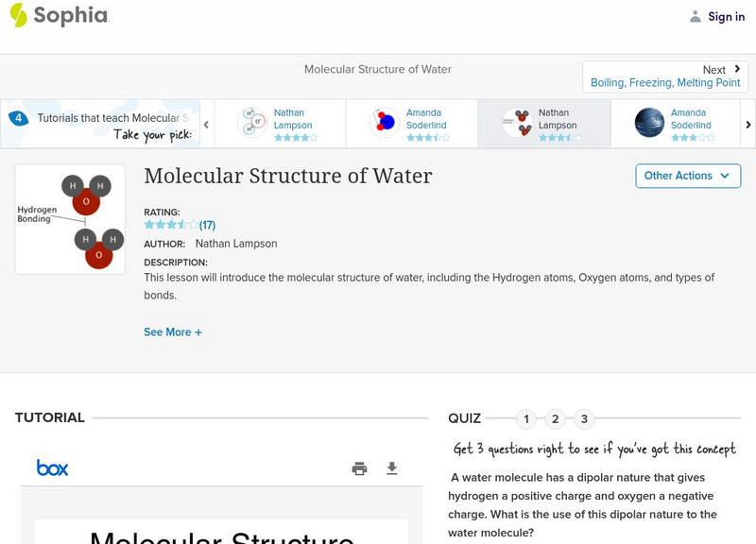Click the star rating under Molecular Structure title
Screen dimensions: 756x544
point(170,226)
